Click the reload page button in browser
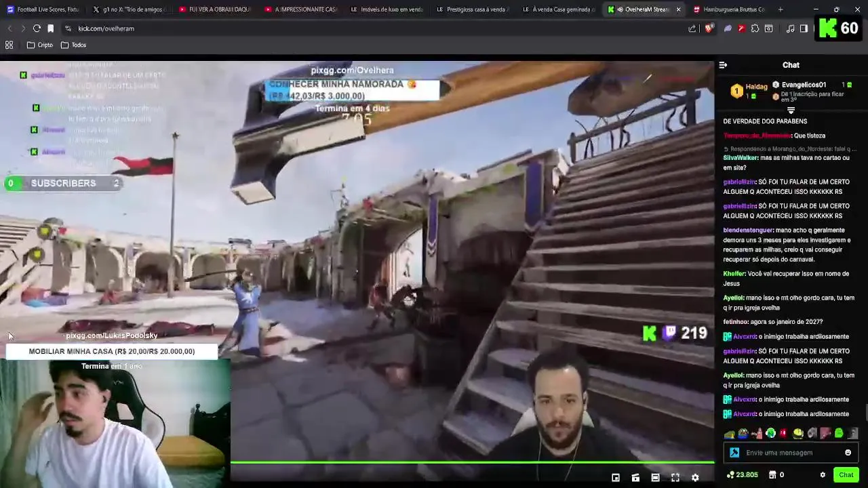This screenshot has height=488, width=868. click(x=37, y=28)
